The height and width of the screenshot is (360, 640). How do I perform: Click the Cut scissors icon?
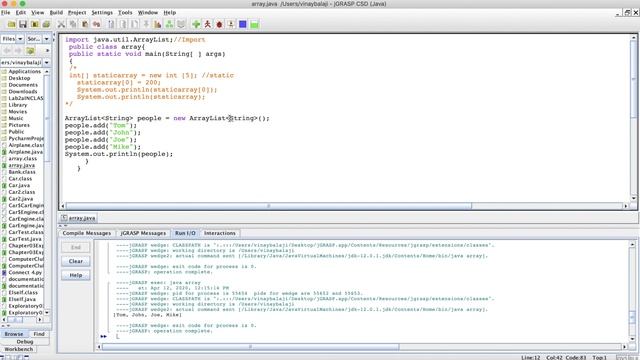(61, 24)
